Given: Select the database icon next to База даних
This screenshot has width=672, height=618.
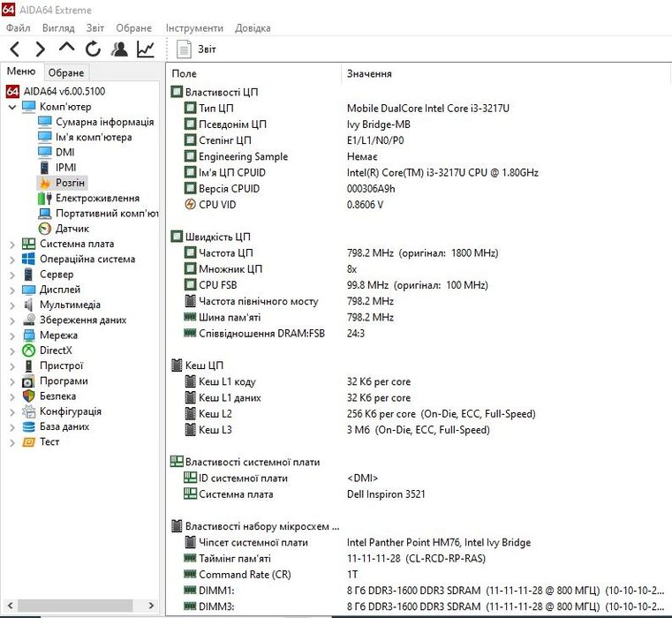Looking at the screenshot, I should point(29,426).
